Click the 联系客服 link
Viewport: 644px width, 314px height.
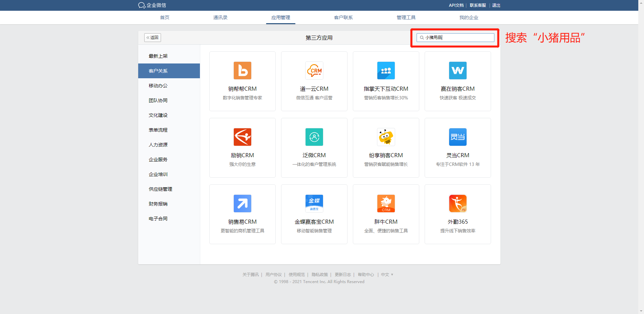(x=478, y=5)
